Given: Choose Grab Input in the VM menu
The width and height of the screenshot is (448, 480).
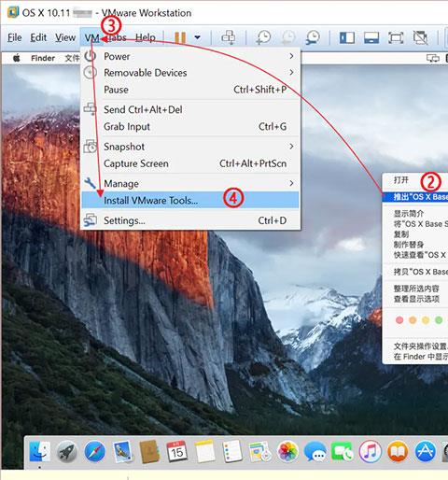Looking at the screenshot, I should (190, 126).
